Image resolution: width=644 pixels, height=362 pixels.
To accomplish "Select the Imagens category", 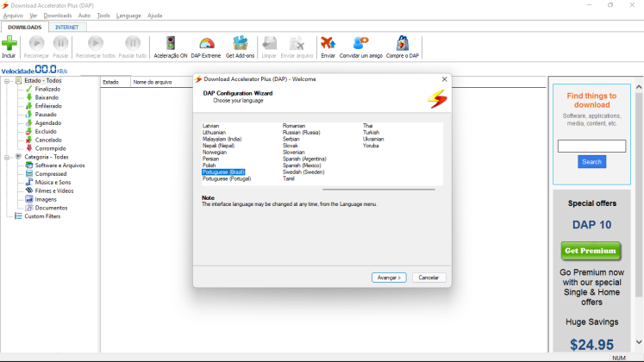I will tap(46, 199).
